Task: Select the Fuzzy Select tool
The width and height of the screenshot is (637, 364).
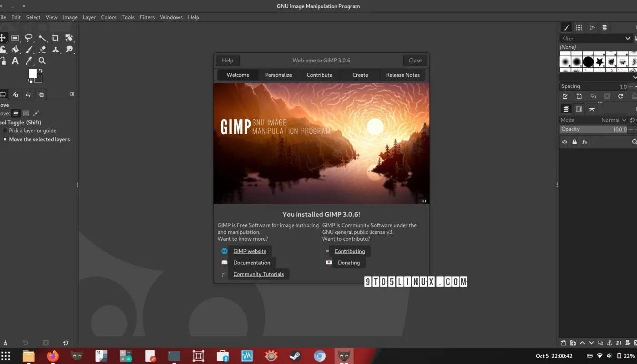Action: click(42, 38)
